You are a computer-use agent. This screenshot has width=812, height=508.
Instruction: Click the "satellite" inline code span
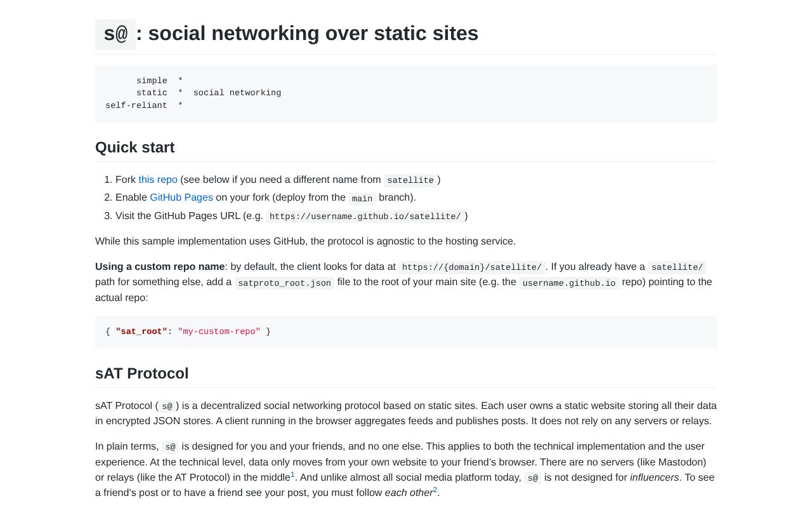pos(410,180)
